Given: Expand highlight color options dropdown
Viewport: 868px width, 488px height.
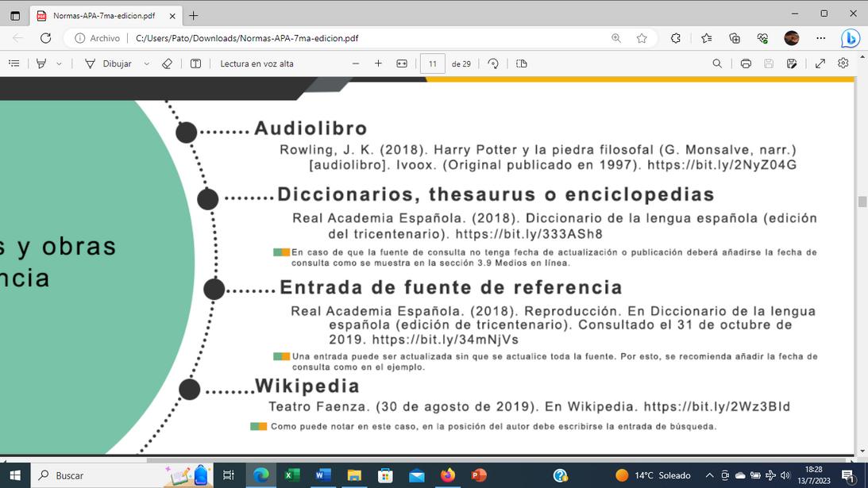Looking at the screenshot, I should 59,63.
